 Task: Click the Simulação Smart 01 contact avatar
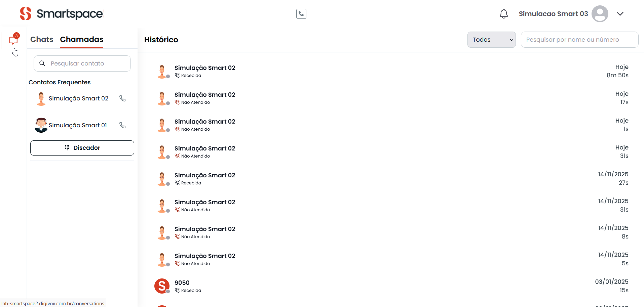(x=41, y=125)
